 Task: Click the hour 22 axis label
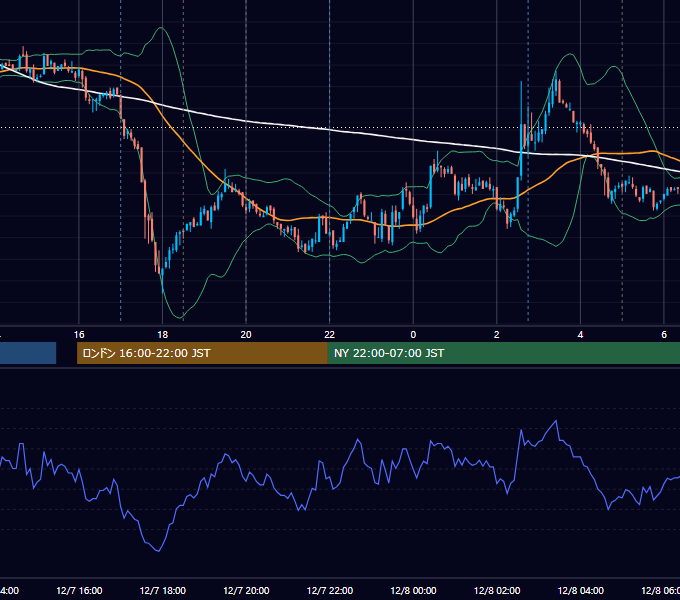[330, 335]
